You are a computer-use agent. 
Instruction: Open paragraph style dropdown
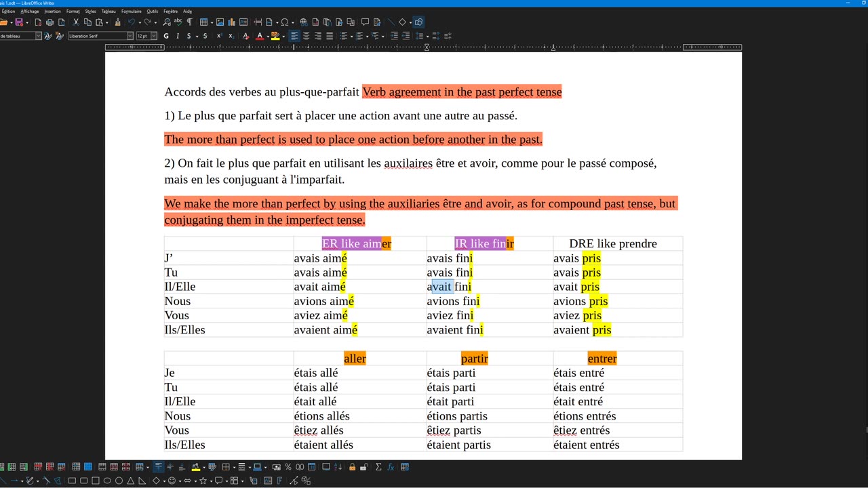pos(38,36)
